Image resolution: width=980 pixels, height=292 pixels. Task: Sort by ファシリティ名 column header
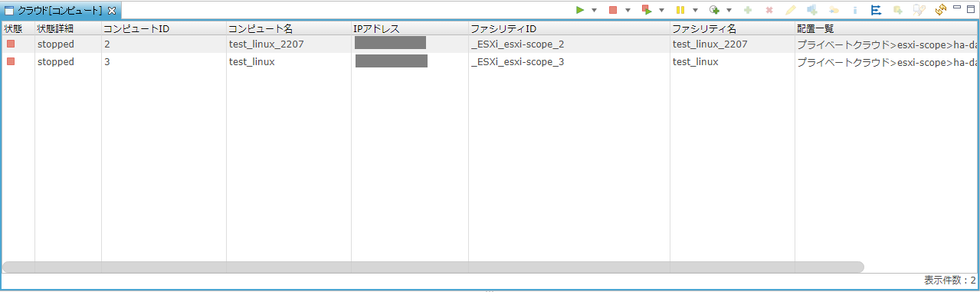point(733,28)
